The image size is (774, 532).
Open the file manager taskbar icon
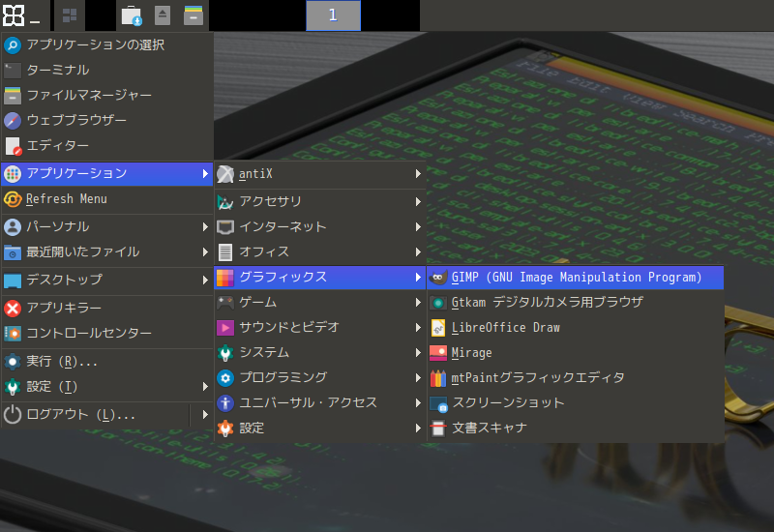point(193,15)
